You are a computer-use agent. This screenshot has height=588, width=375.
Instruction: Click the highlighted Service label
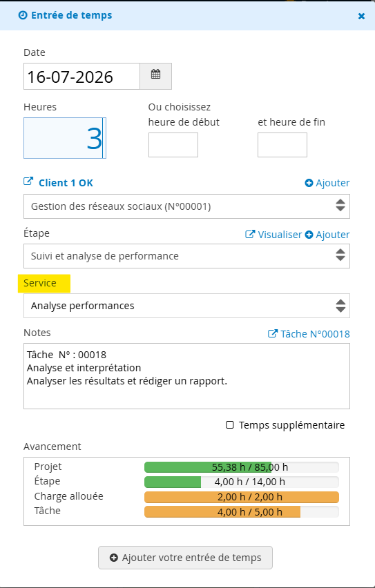40,283
